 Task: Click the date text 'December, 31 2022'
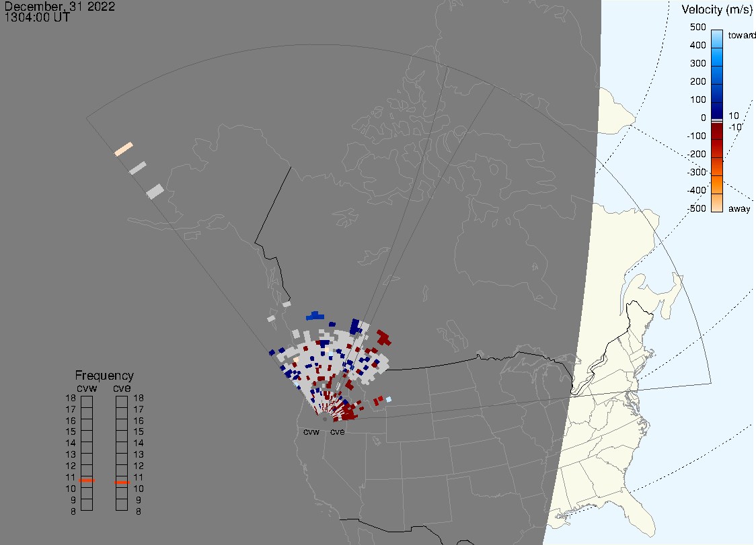pyautogui.click(x=60, y=6)
